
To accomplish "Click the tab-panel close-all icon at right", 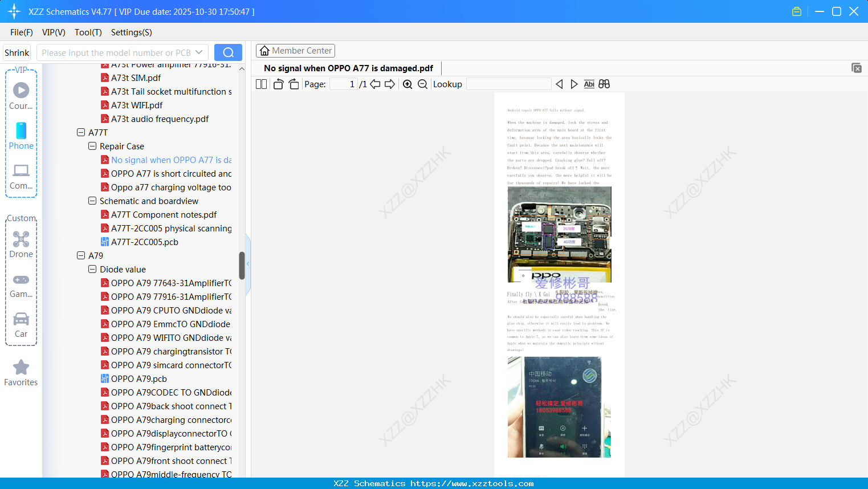I will click(857, 68).
